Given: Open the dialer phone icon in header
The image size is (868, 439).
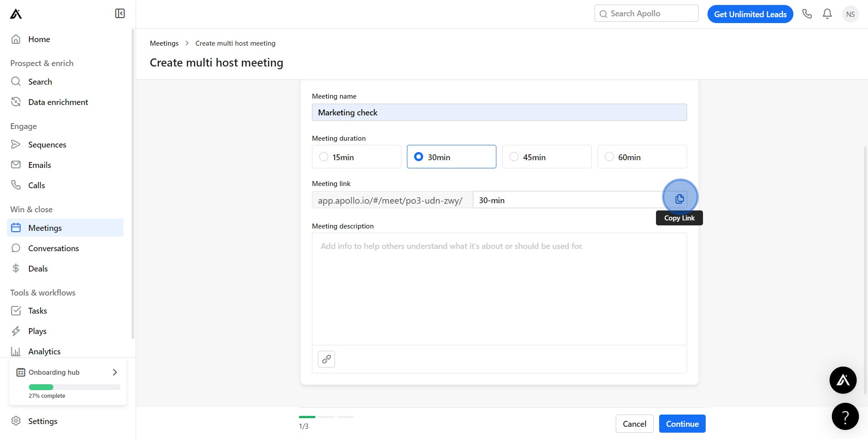Looking at the screenshot, I should 807,14.
